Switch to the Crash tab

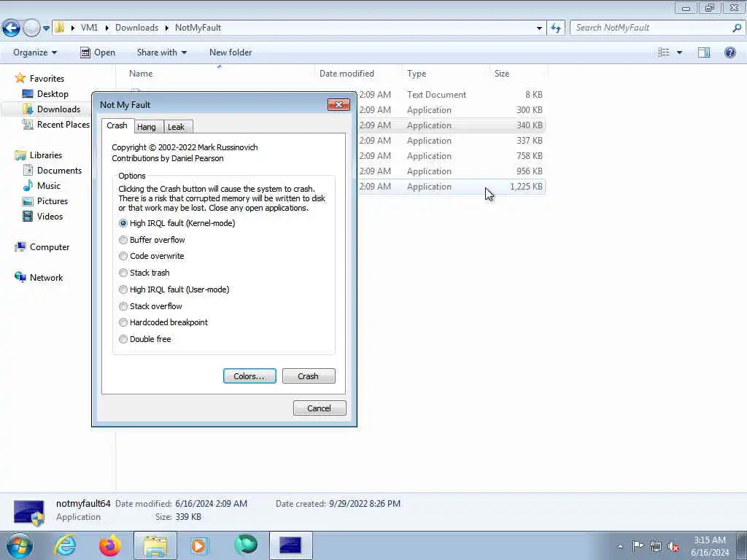(117, 125)
